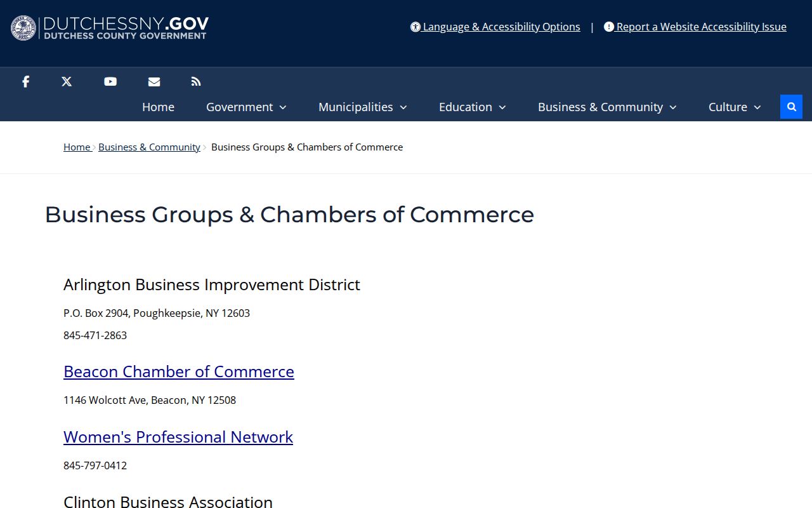Open the Beacon Chamber of Commerce link
812x508 pixels.
point(179,371)
